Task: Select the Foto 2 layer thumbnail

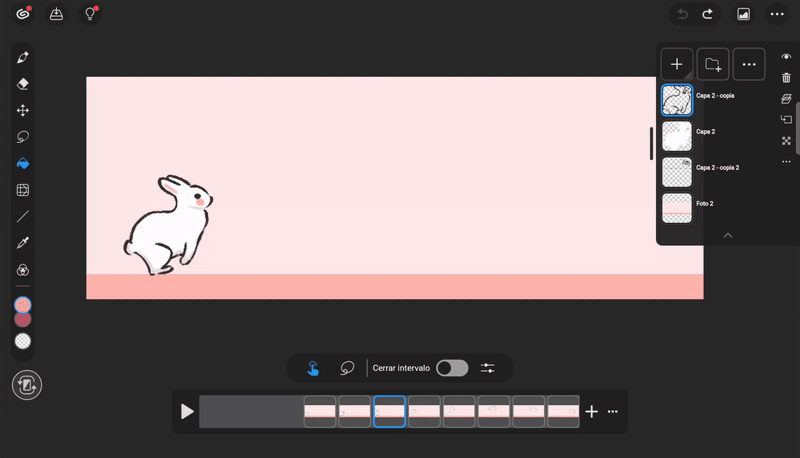Action: pyautogui.click(x=677, y=208)
